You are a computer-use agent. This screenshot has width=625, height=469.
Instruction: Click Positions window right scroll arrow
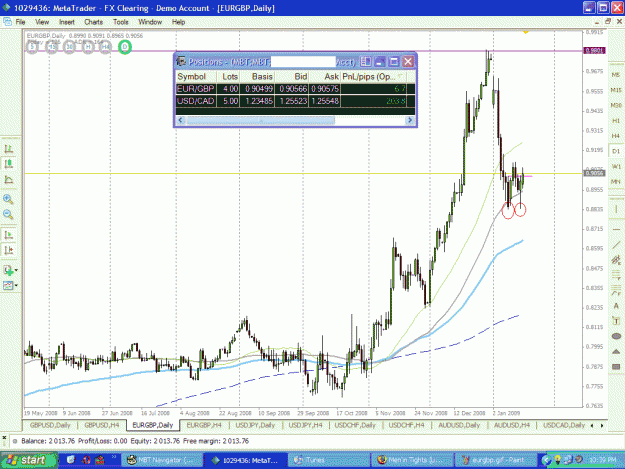(x=409, y=120)
